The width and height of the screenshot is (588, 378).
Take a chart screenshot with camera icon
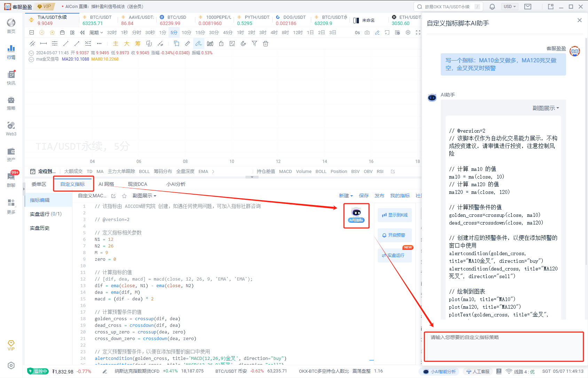point(367,33)
